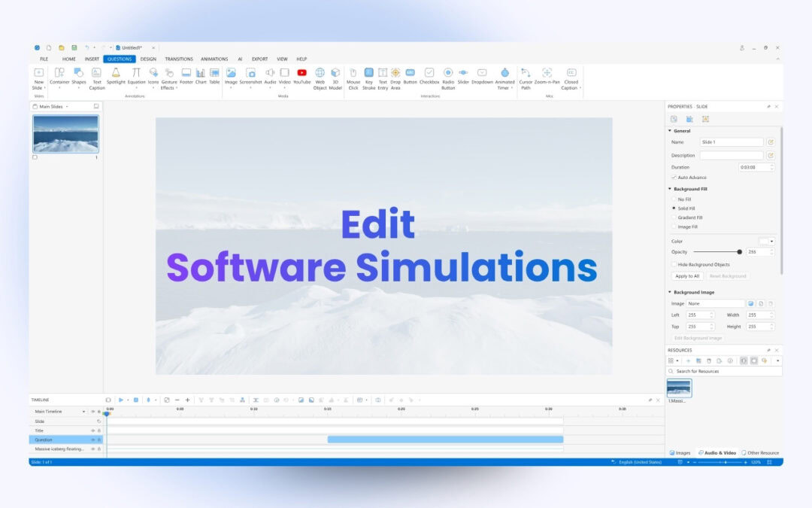Open the FILE menu
This screenshot has width=812, height=508.
44,59
